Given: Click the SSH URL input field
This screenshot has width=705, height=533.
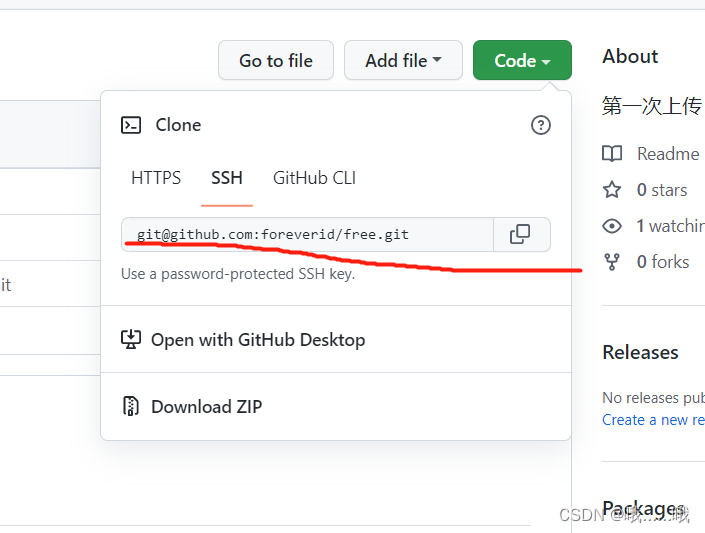Looking at the screenshot, I should pos(308,234).
